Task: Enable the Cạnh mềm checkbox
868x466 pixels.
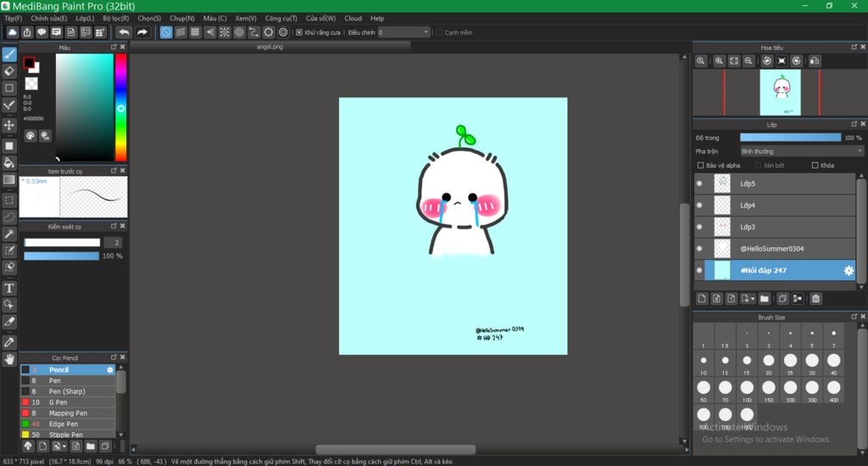Action: coord(439,33)
